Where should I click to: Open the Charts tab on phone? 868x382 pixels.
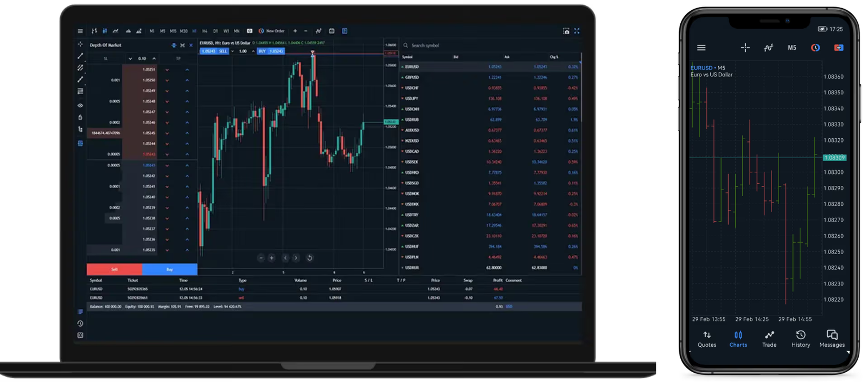coord(738,339)
